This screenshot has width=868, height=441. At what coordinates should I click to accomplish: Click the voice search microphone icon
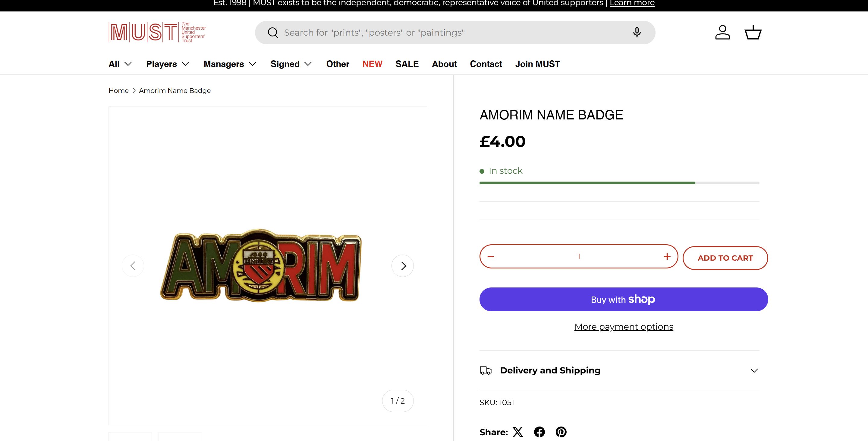637,32
